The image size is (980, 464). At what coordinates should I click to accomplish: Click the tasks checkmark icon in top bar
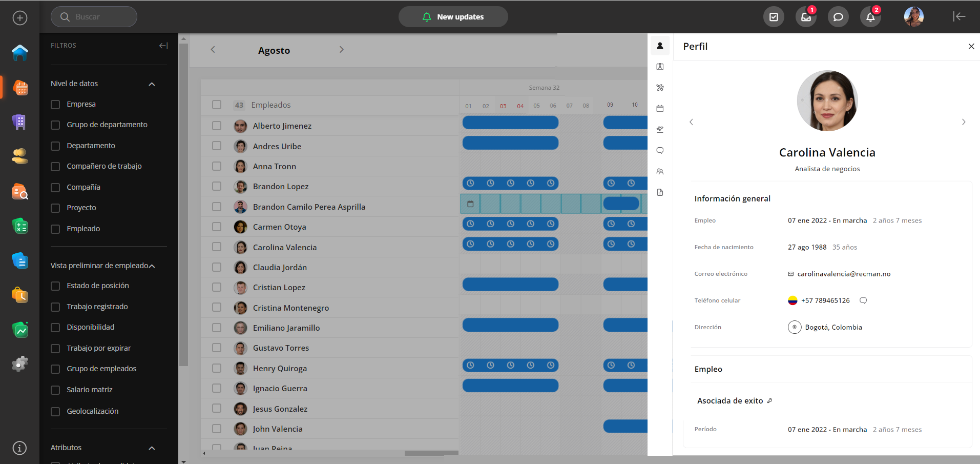(x=774, y=17)
